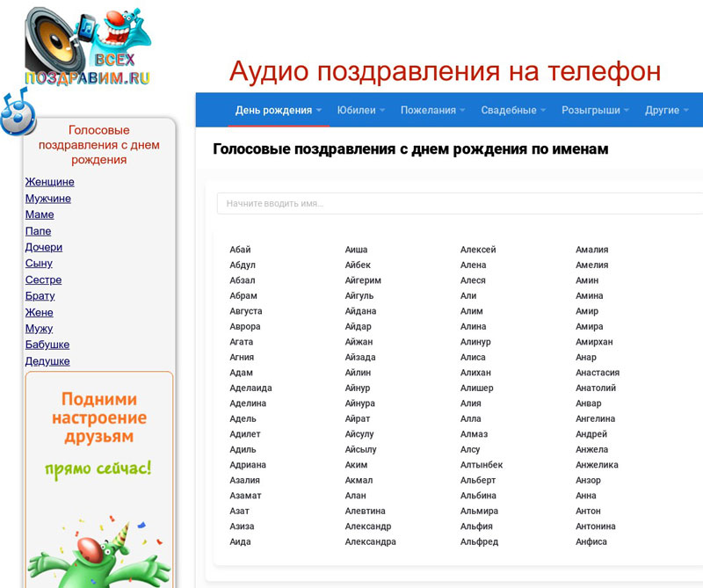The height and width of the screenshot is (588, 703).
Task: Select the name Айгерим
Action: [x=363, y=280]
